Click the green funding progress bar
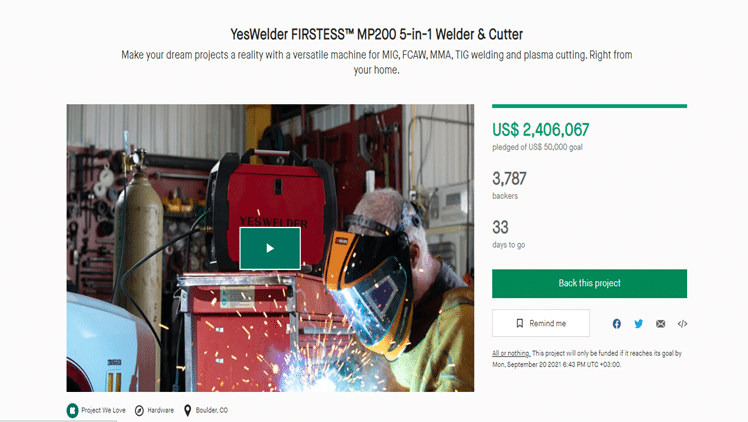The height and width of the screenshot is (422, 748). tap(589, 106)
